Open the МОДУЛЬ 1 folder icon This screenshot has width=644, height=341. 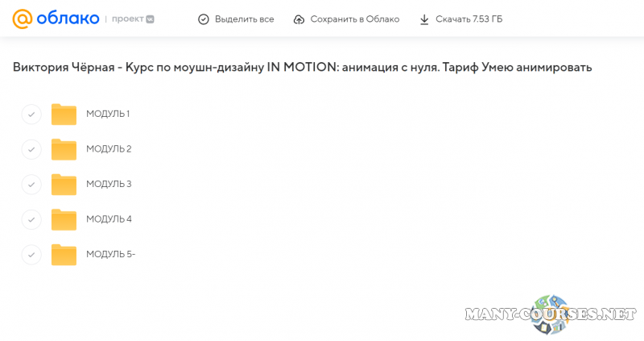64,114
